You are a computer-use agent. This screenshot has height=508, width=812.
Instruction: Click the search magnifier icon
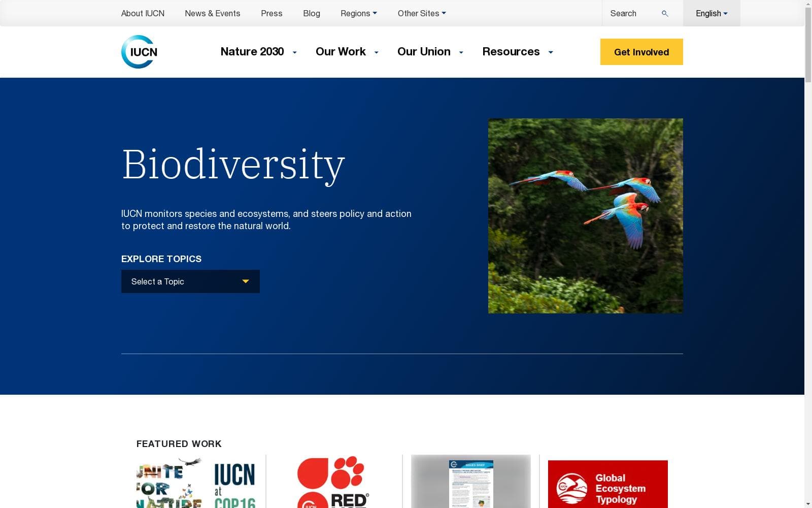[x=665, y=14]
